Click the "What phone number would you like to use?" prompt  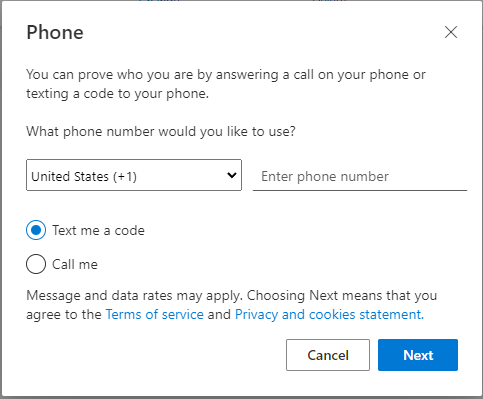161,131
